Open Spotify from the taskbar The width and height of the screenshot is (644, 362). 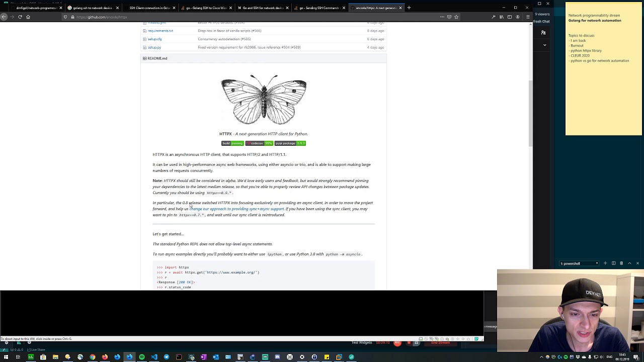click(142, 357)
